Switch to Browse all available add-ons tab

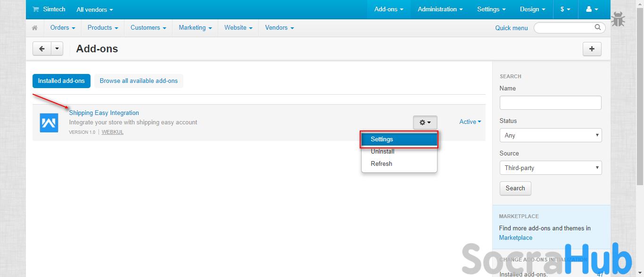click(x=139, y=81)
